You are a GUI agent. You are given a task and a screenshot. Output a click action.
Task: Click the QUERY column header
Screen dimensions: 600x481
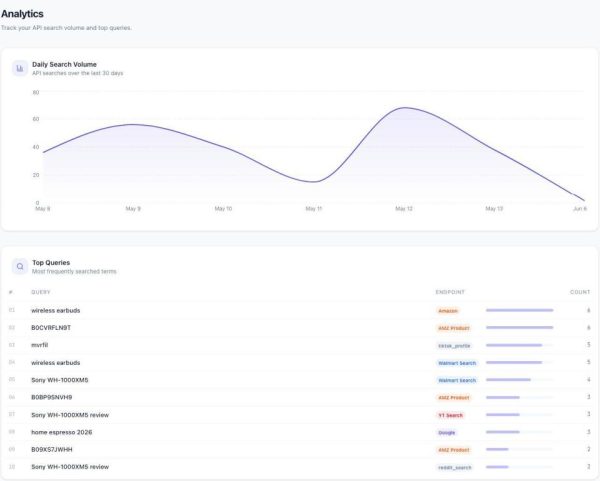coord(41,292)
